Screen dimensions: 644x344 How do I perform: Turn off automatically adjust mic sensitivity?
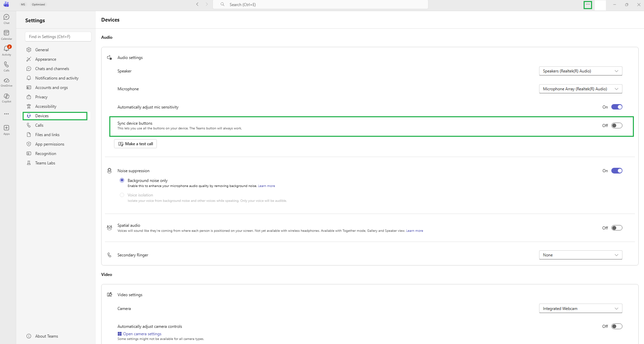pyautogui.click(x=617, y=107)
